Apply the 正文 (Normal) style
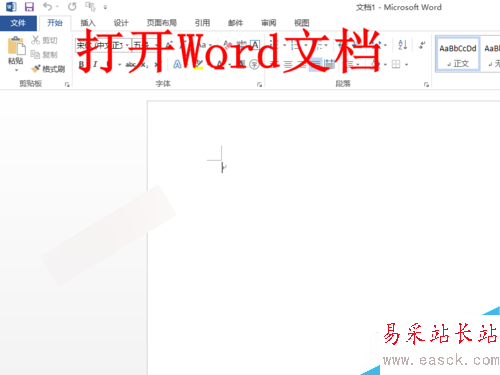 click(x=458, y=54)
